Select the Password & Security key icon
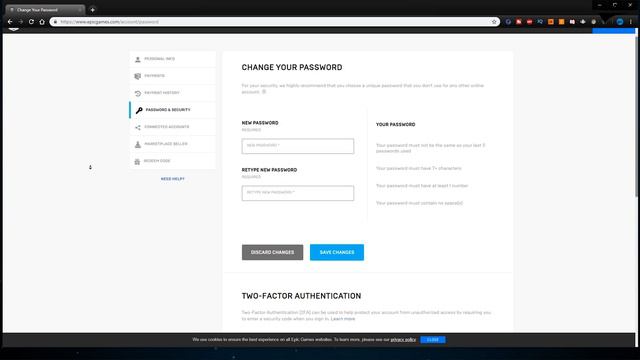The width and height of the screenshot is (640, 360). tap(139, 110)
